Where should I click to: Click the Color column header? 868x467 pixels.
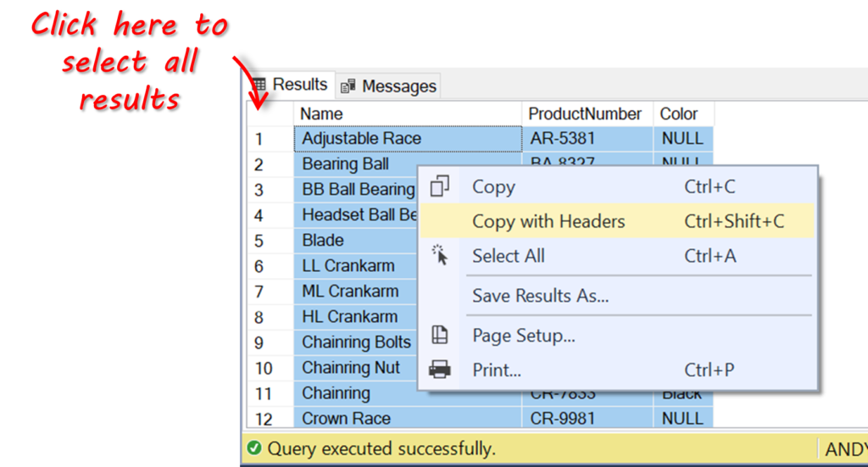pyautogui.click(x=679, y=114)
